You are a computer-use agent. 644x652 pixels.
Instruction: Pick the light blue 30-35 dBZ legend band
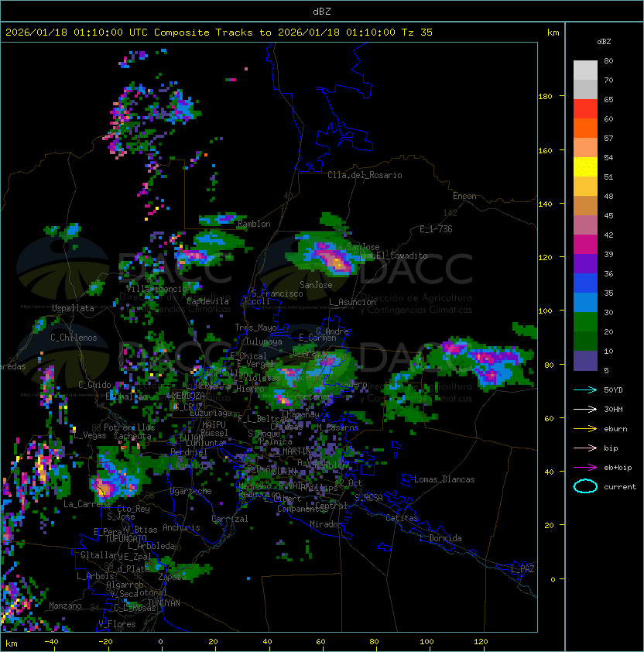585,302
